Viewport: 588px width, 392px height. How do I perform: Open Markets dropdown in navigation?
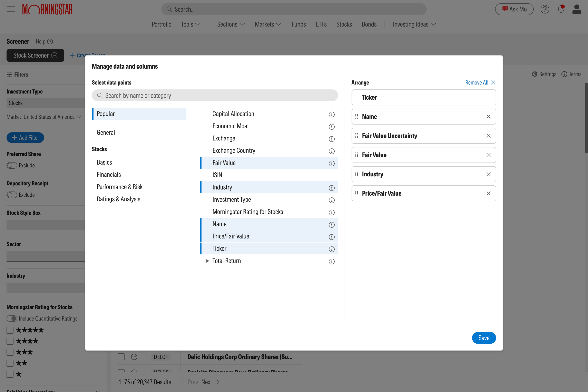click(268, 24)
